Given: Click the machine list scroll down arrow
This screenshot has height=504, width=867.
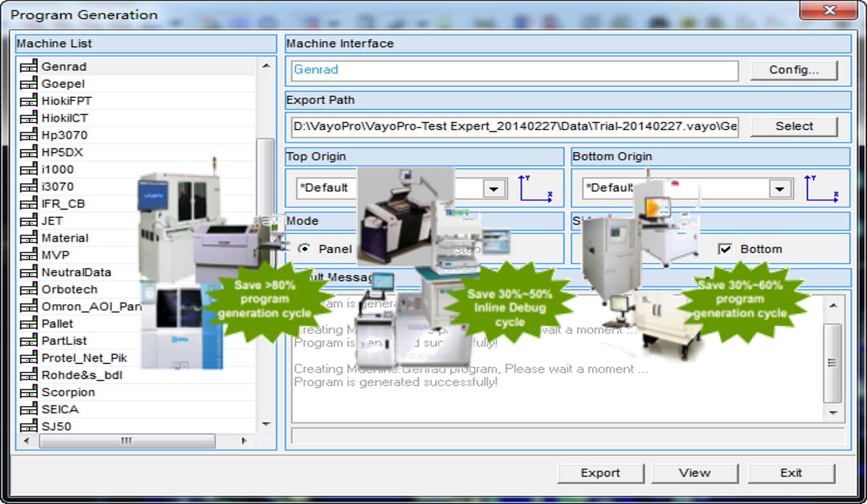Looking at the screenshot, I should (x=266, y=424).
